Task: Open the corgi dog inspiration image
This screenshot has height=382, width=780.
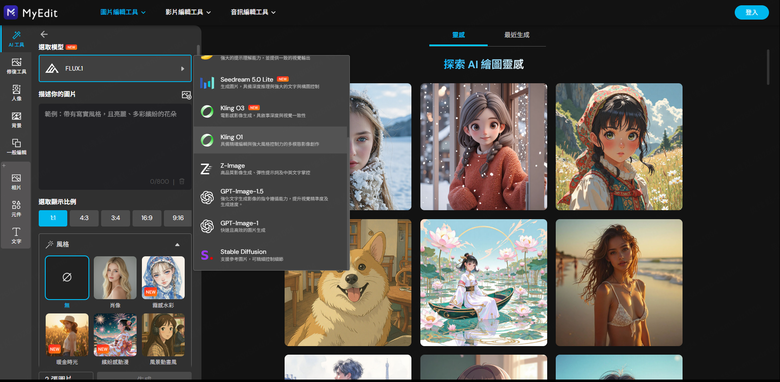Action: tap(348, 283)
